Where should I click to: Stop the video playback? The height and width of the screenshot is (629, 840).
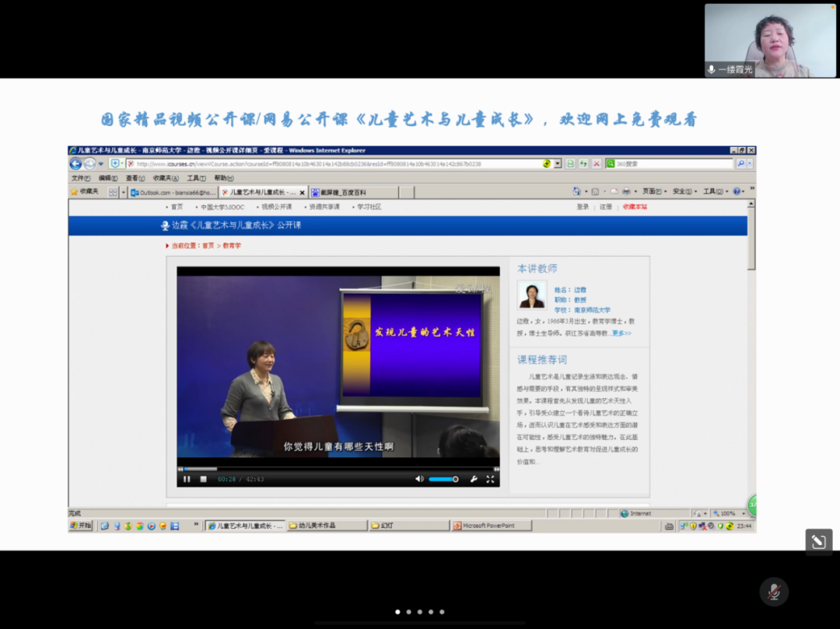[x=204, y=480]
